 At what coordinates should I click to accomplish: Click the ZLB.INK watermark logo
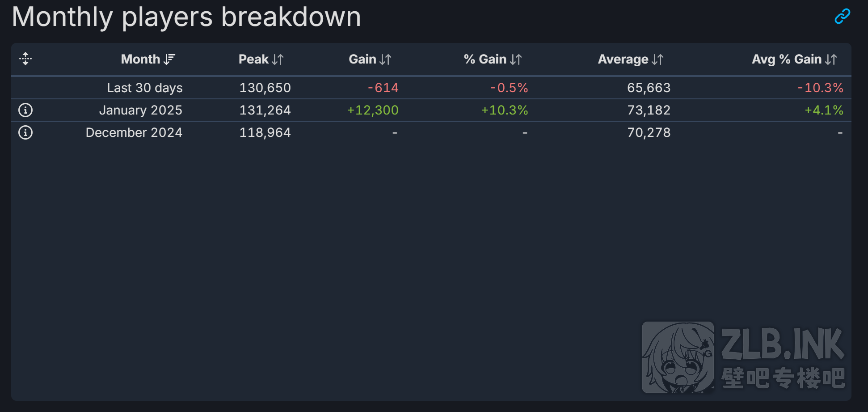(x=743, y=357)
